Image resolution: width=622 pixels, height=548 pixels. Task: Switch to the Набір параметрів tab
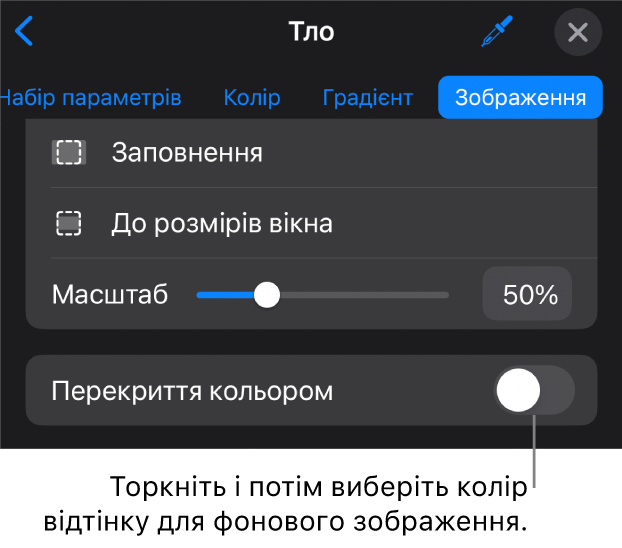(90, 97)
